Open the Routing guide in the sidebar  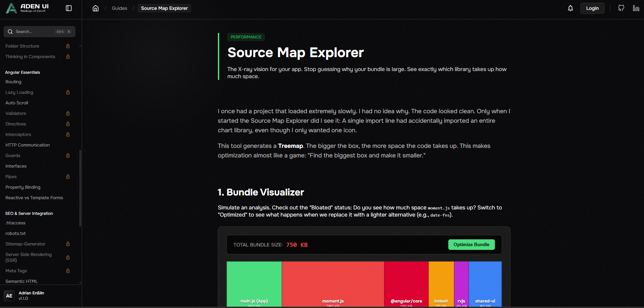[13, 82]
